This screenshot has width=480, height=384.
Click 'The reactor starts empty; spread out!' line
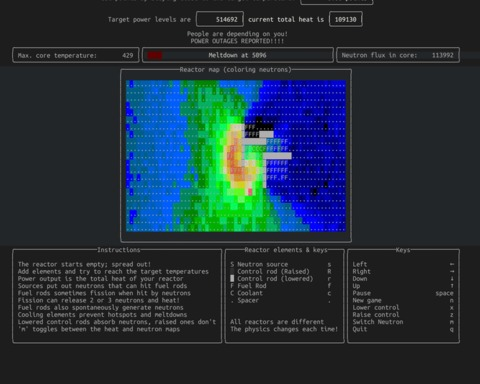pyautogui.click(x=84, y=264)
